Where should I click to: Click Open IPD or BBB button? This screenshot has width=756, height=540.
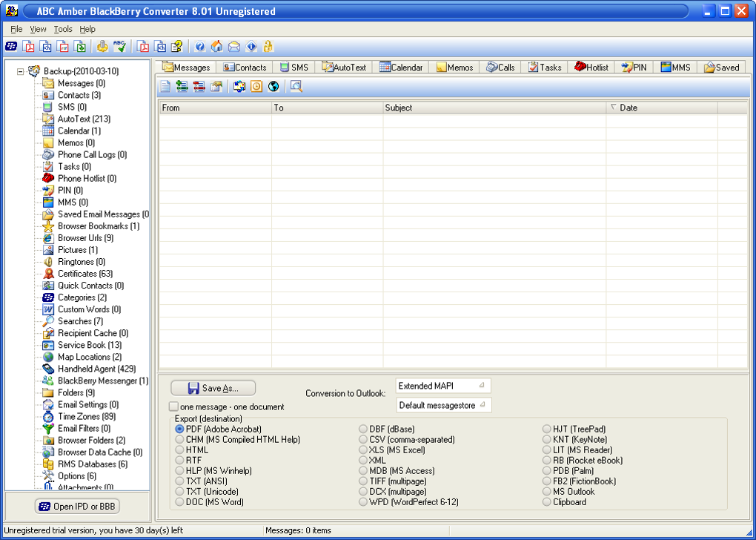[x=77, y=507]
